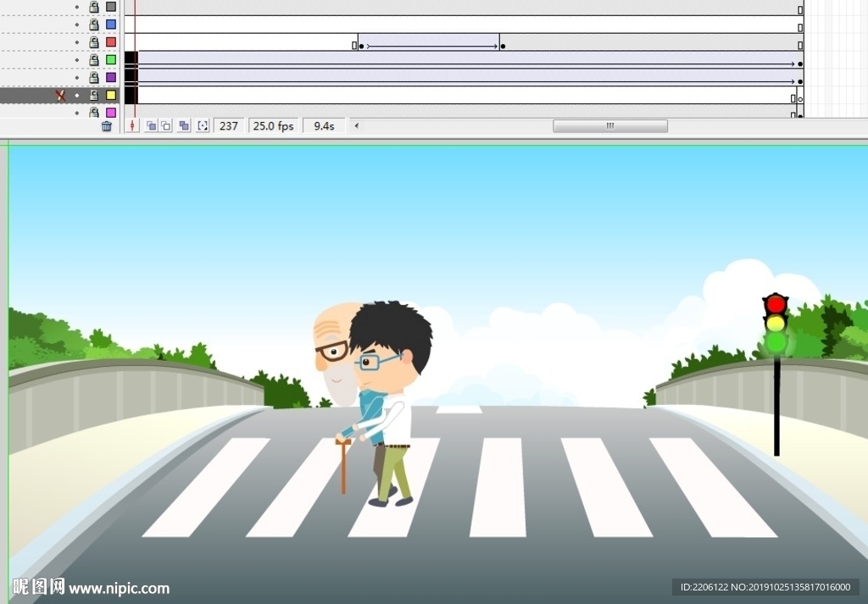This screenshot has height=604, width=868.
Task: Toggle outline view with blue swatch
Action: 111,25
